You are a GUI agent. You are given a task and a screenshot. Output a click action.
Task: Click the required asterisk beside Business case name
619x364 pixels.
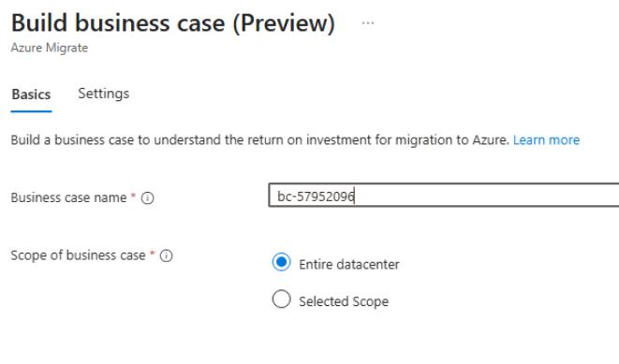tap(133, 196)
